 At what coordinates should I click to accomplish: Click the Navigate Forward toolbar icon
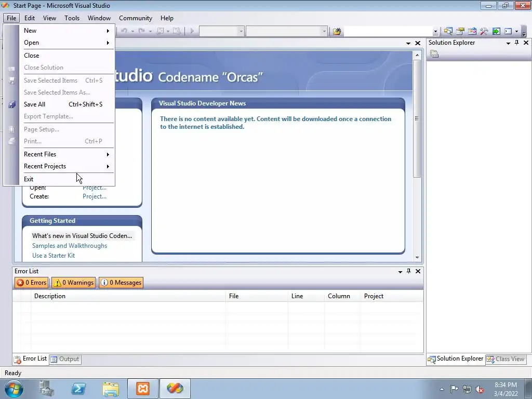177,31
